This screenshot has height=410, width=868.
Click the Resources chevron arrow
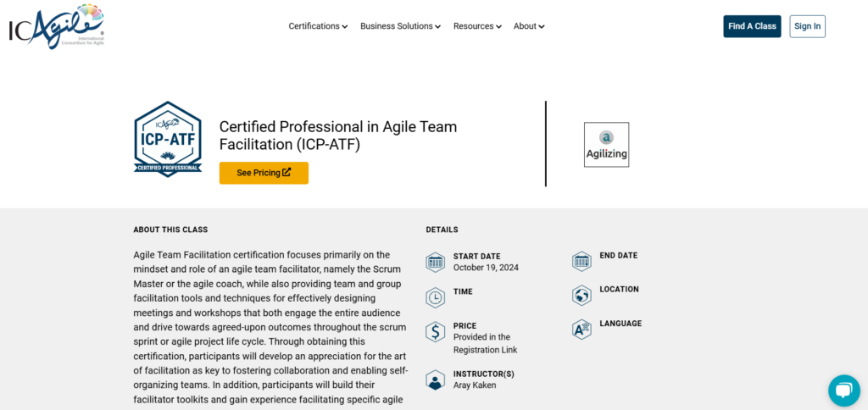tap(498, 26)
